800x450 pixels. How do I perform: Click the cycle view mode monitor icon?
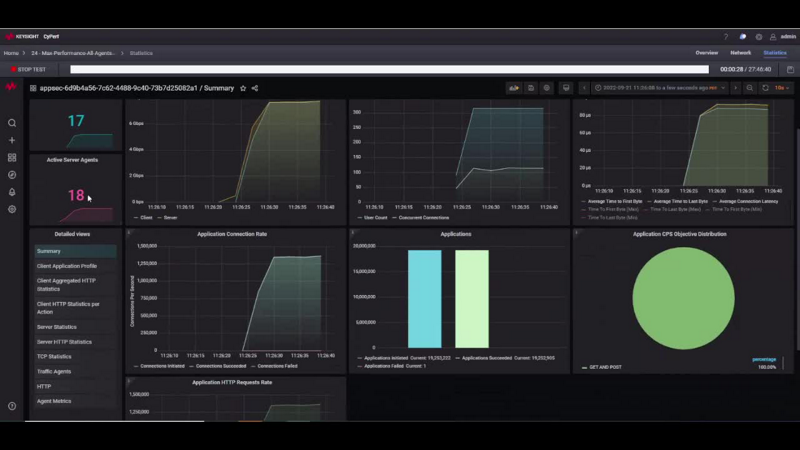tap(566, 88)
